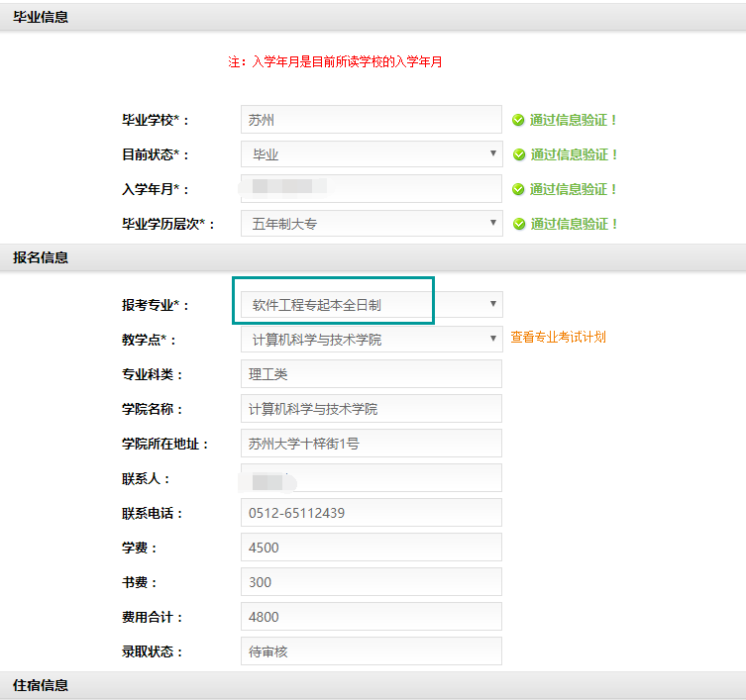Click the 录取状态 field showing 待审核
The width and height of the screenshot is (746, 700).
371,651
